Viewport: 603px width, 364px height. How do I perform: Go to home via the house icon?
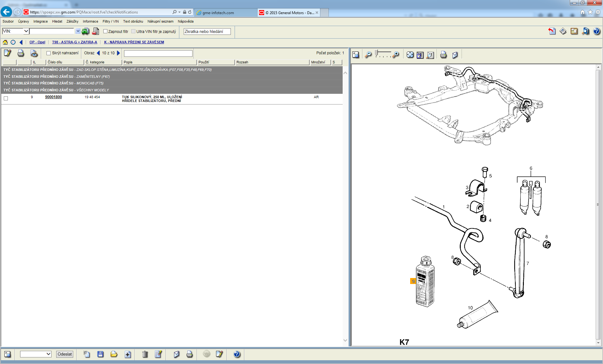click(5, 42)
